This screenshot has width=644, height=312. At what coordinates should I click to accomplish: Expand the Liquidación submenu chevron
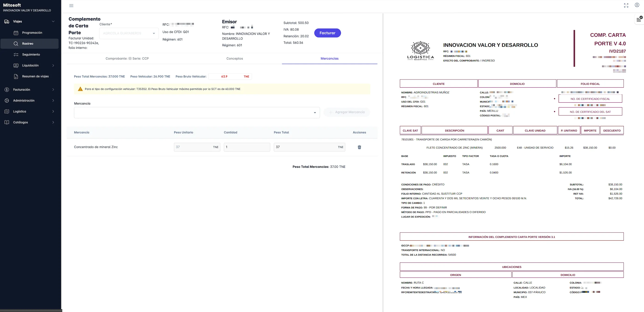(53, 66)
